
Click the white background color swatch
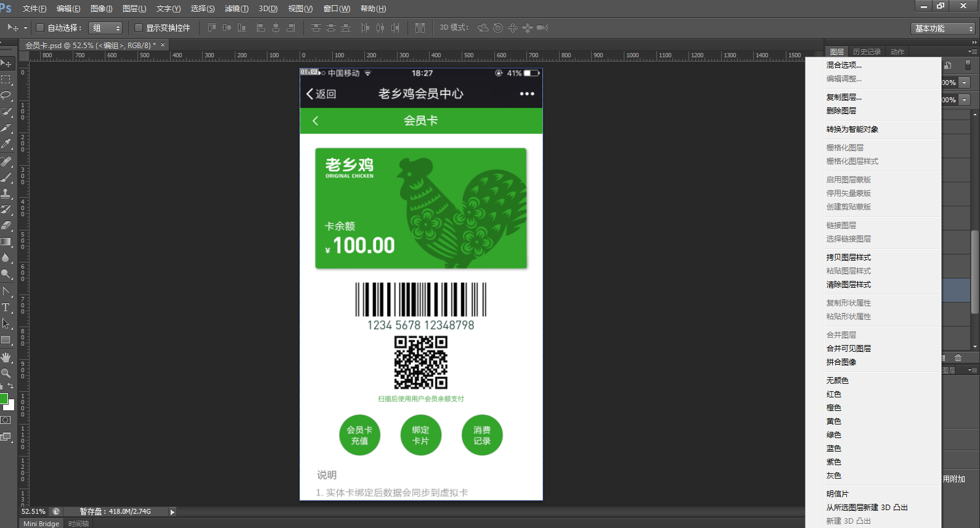pos(11,406)
